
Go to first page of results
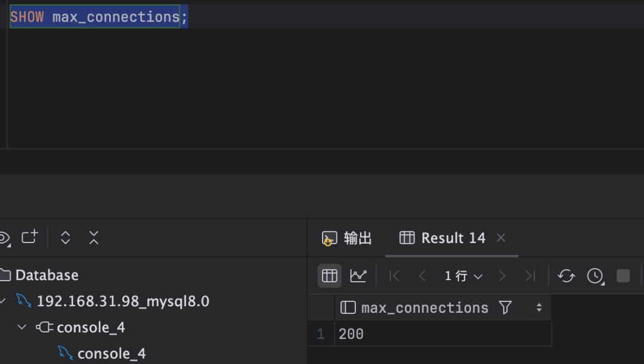tap(394, 275)
